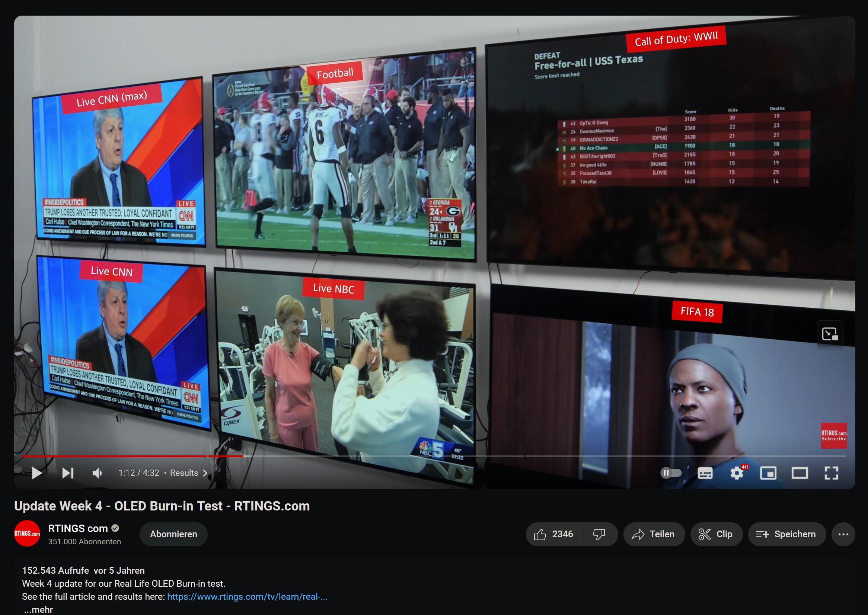The image size is (868, 615).
Task: Share the video via Teilen
Action: tap(654, 534)
